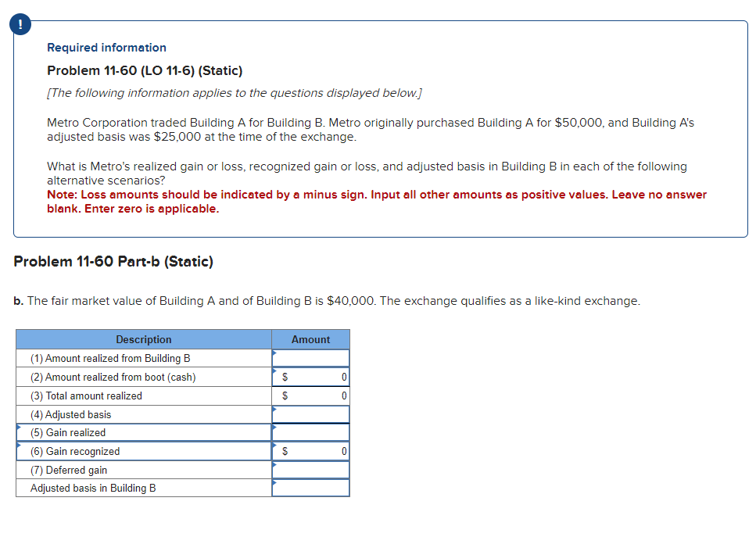Screen dimensions: 756x537
Task: Select the Deferred gain input field
Action: [x=313, y=470]
